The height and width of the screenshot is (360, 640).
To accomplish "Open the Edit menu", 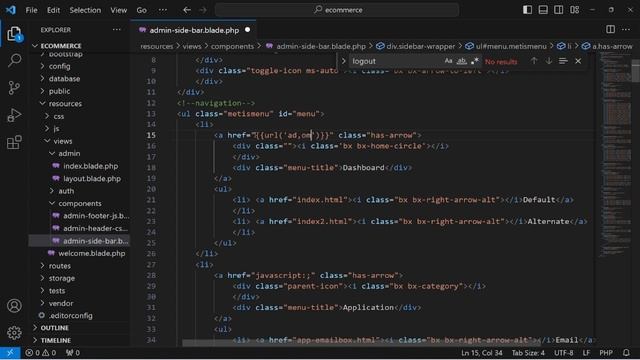I will tap(53, 10).
